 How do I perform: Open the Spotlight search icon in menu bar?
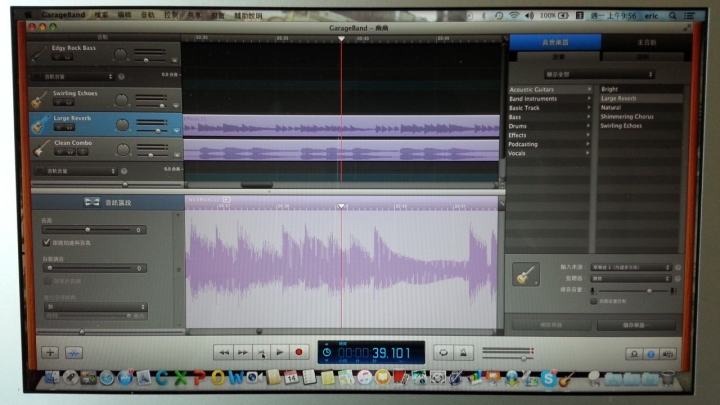[x=672, y=16]
